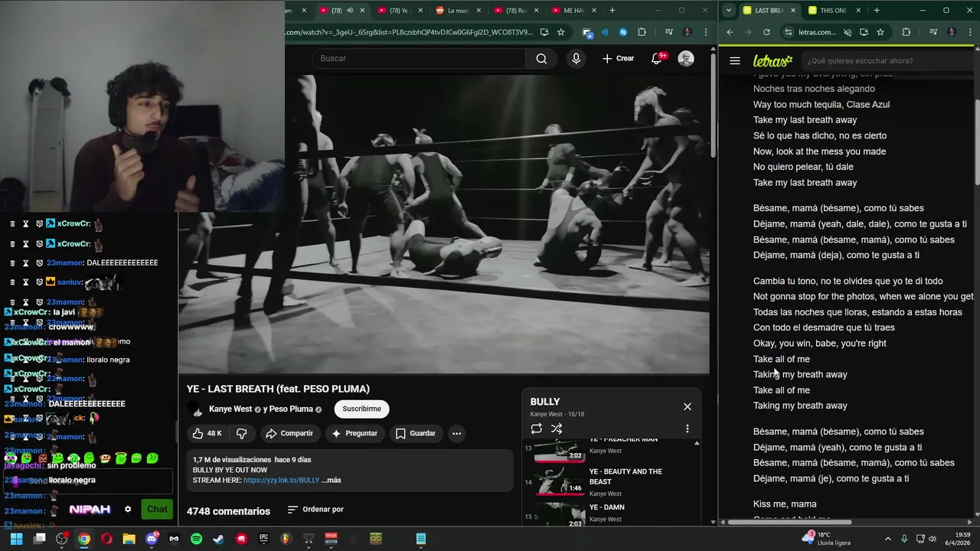Open Spotify from the taskbar
Image resolution: width=980 pixels, height=551 pixels.
196,539
